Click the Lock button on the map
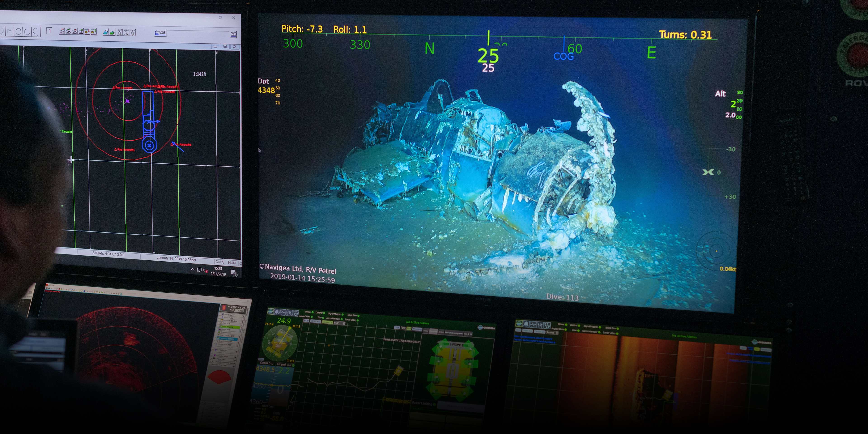 tap(397, 328)
